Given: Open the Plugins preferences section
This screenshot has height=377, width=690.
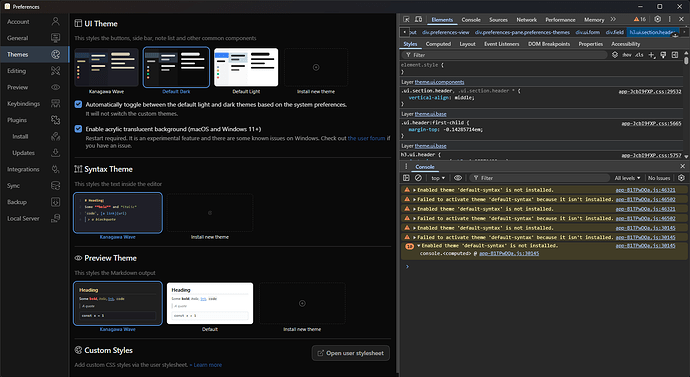Looking at the screenshot, I should point(34,120).
